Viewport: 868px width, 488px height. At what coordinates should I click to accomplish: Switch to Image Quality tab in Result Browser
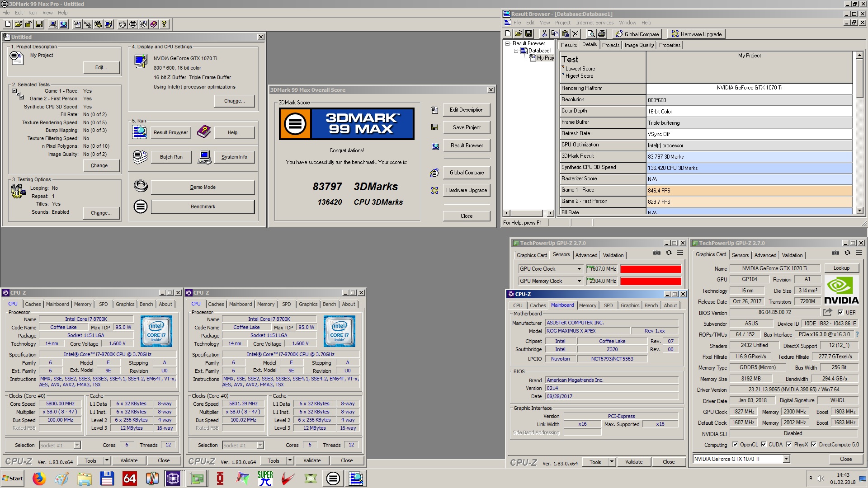(639, 45)
